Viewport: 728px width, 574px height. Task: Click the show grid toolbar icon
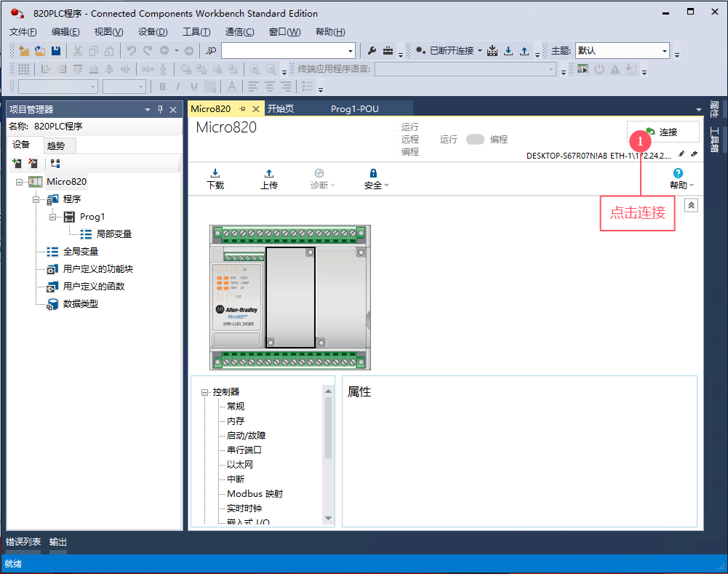coord(24,69)
